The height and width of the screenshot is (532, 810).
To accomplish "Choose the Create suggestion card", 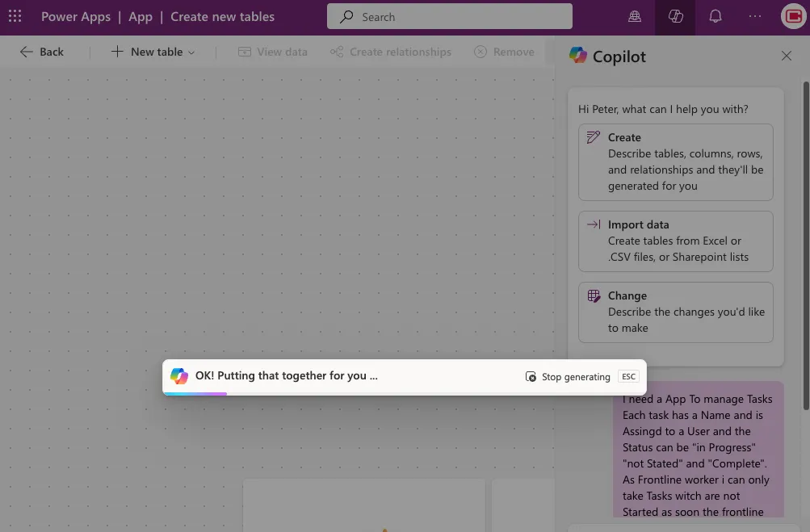I will pos(675,161).
